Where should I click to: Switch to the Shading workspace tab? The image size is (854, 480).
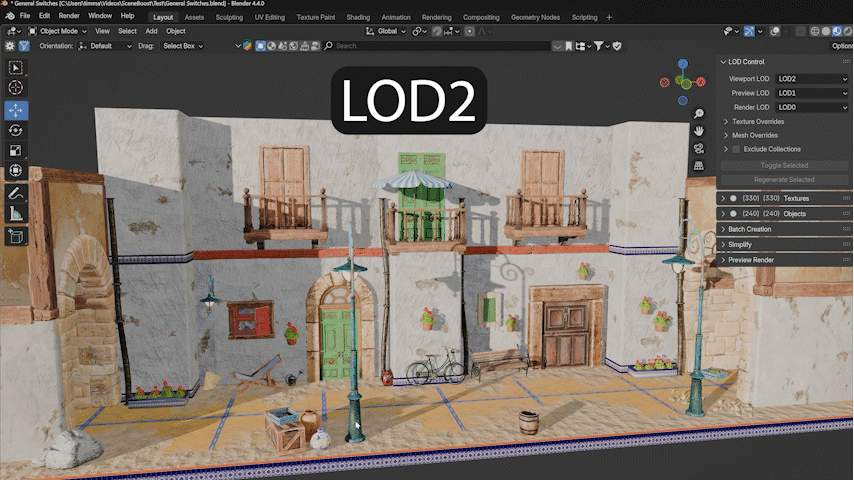click(357, 17)
